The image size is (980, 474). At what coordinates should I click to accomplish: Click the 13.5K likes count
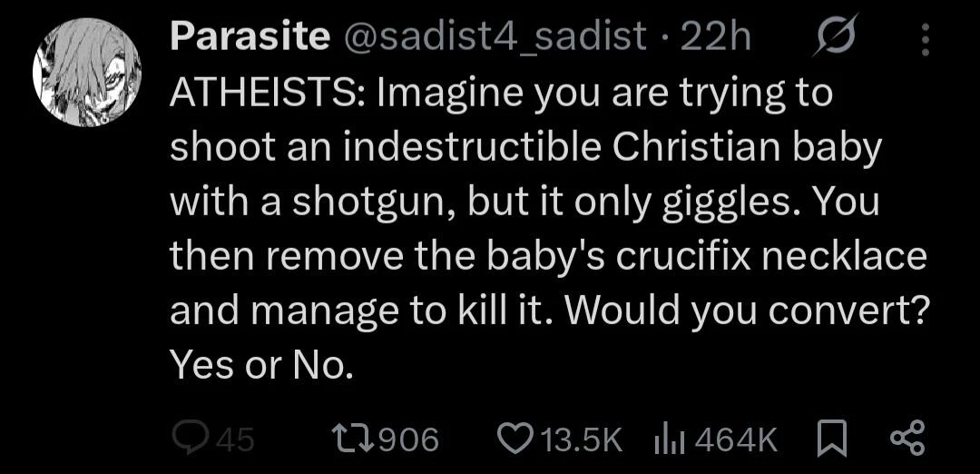(x=581, y=440)
